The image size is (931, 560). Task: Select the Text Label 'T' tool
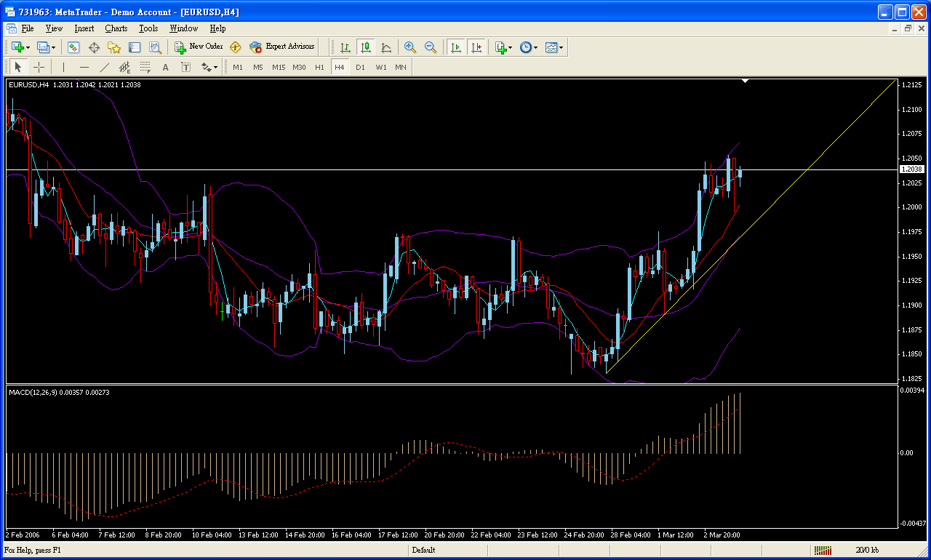pos(185,67)
